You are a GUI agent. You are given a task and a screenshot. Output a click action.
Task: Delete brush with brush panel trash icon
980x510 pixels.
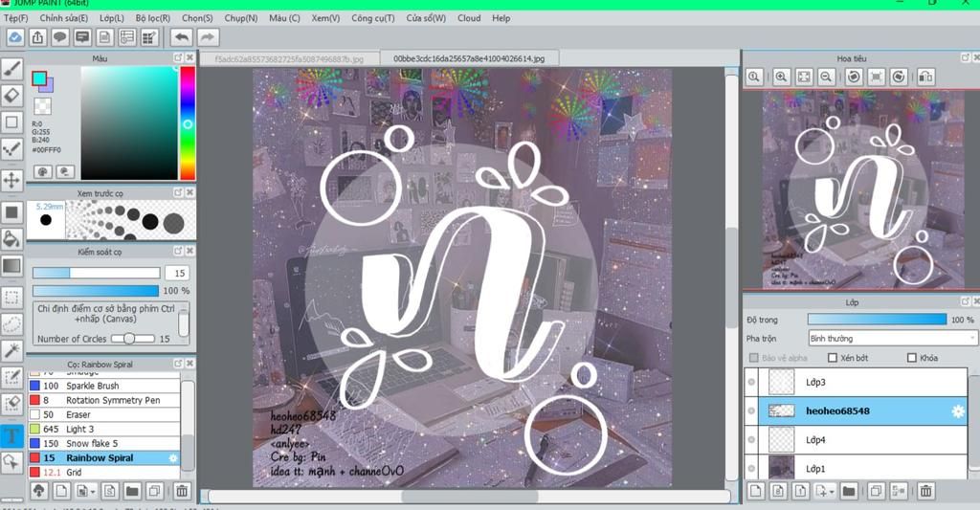click(x=181, y=491)
